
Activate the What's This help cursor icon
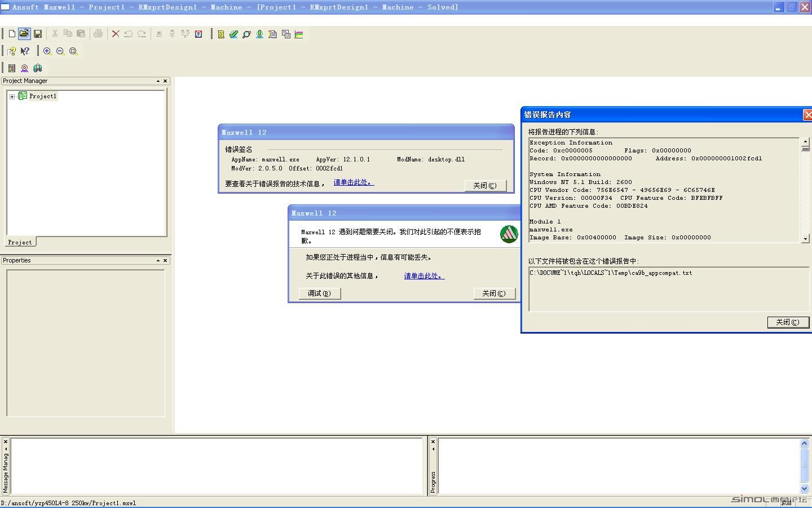point(25,51)
